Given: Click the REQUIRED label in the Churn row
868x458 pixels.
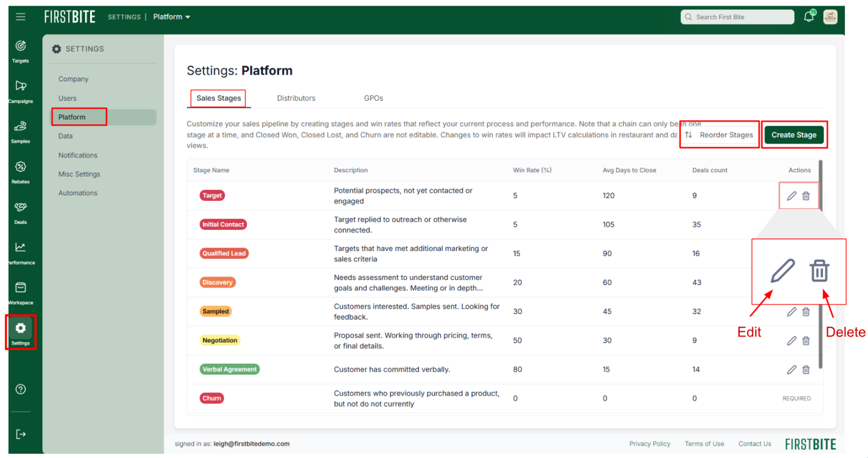Looking at the screenshot, I should (x=797, y=398).
